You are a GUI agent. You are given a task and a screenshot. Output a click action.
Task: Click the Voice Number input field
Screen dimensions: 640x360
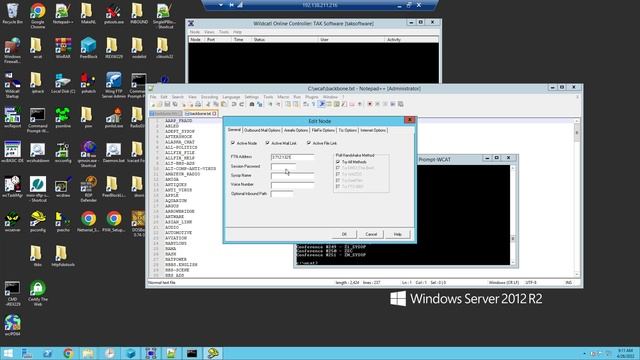tap(292, 184)
